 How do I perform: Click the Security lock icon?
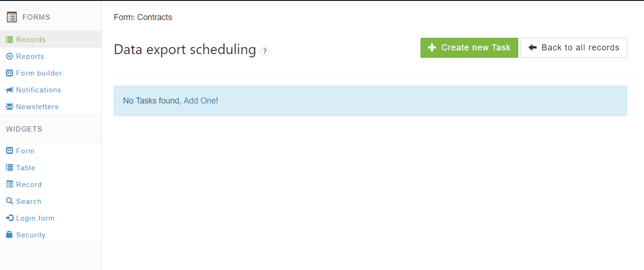tap(9, 235)
